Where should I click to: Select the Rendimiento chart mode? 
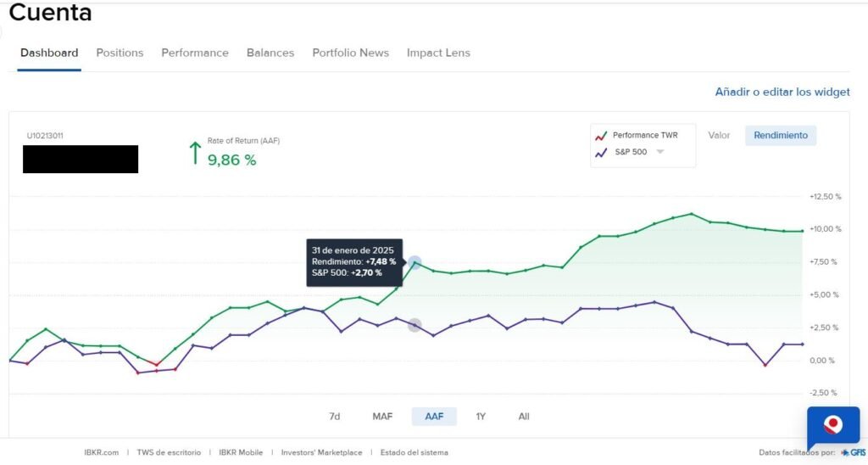(x=780, y=135)
